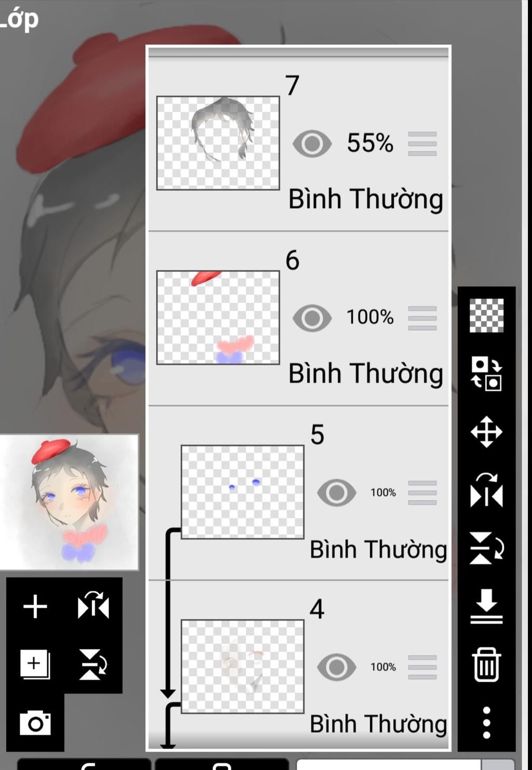Tap the merge layer down arrow icon

point(486,606)
